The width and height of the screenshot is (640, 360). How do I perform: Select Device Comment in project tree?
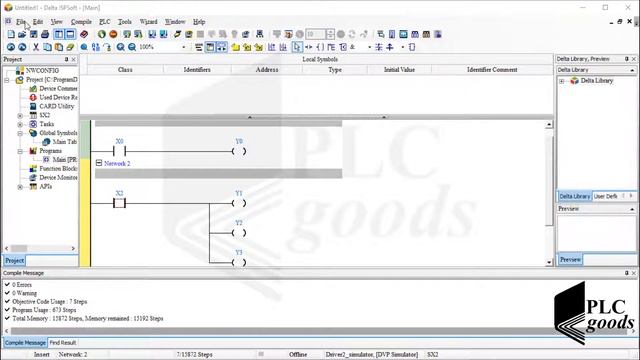[58, 88]
